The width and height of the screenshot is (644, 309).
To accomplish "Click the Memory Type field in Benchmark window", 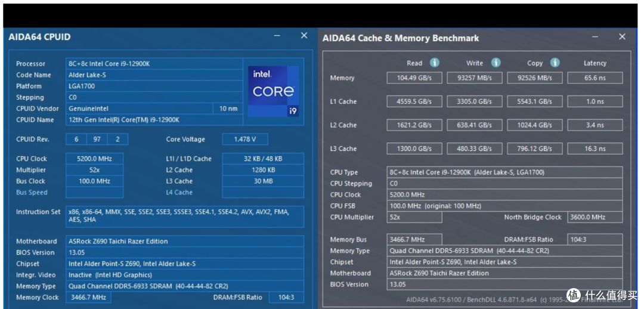I will pos(505,251).
